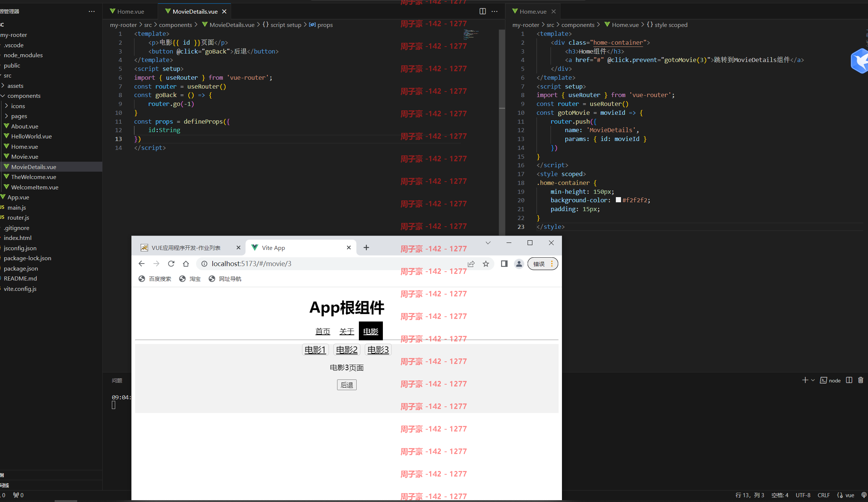
Task: Open browser tab search dropdown
Action: pos(488,243)
